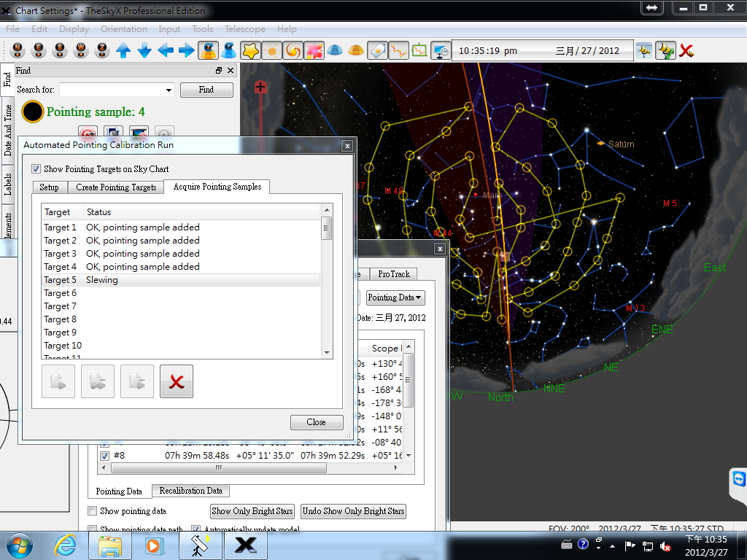Open the Labels side tab
This screenshot has width=747, height=560.
click(x=7, y=184)
